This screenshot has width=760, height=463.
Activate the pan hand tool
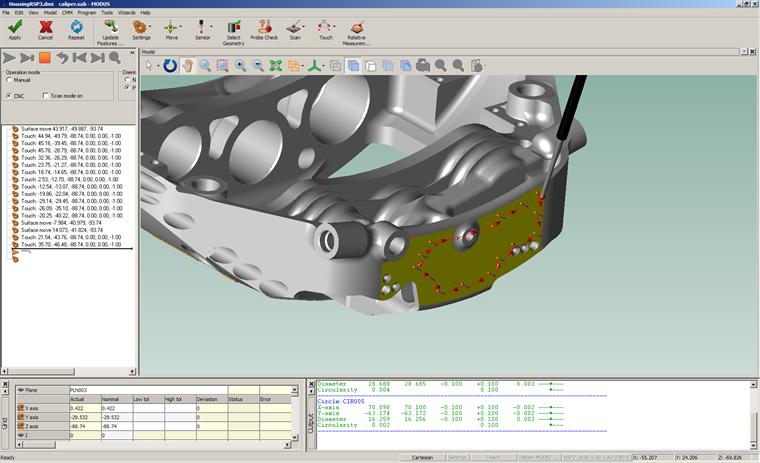(187, 66)
